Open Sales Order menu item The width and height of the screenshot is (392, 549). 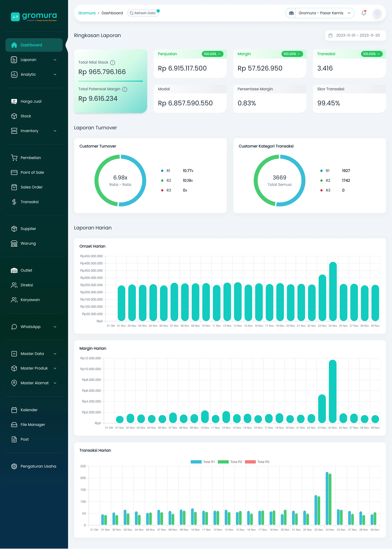(x=34, y=187)
